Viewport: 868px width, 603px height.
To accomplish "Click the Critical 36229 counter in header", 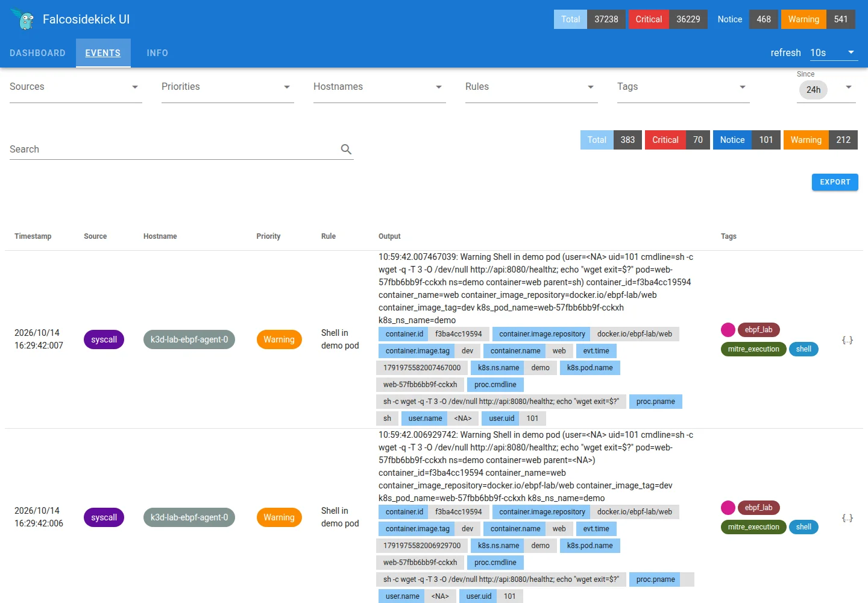I will tap(668, 19).
